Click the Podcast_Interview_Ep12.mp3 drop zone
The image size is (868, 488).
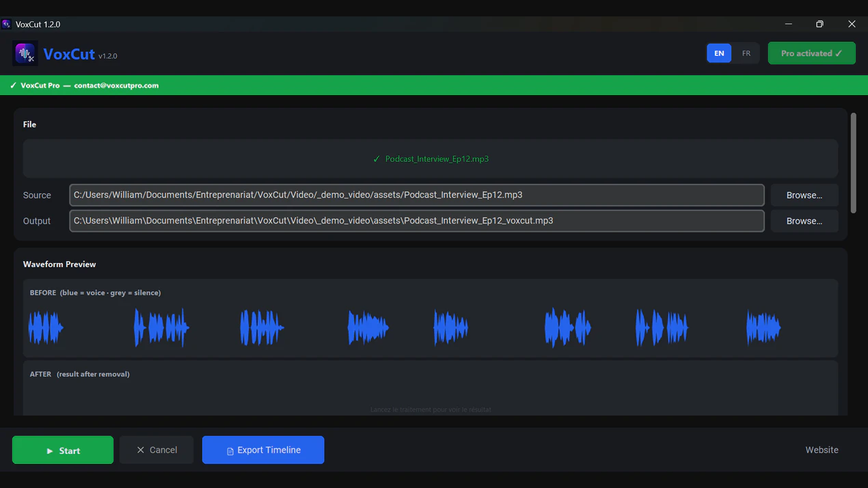click(x=431, y=159)
